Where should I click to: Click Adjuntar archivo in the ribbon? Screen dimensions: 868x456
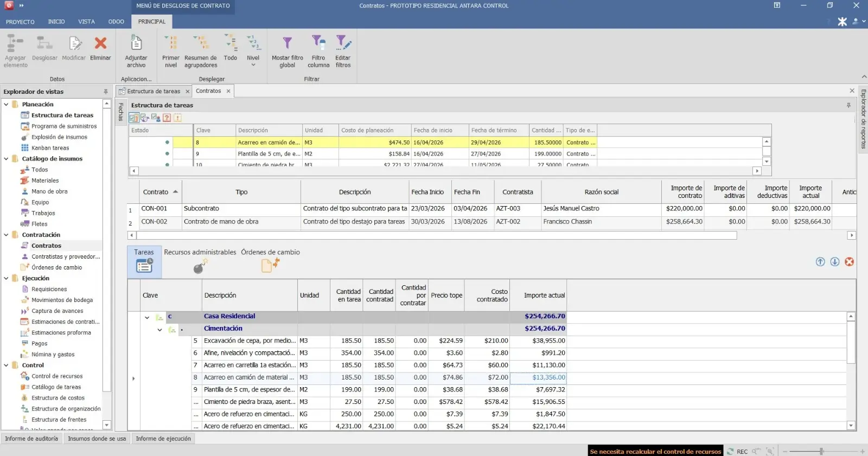pos(136,44)
